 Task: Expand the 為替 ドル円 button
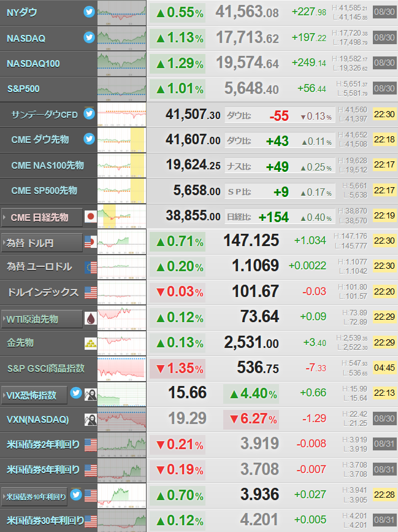pyautogui.click(x=42, y=242)
